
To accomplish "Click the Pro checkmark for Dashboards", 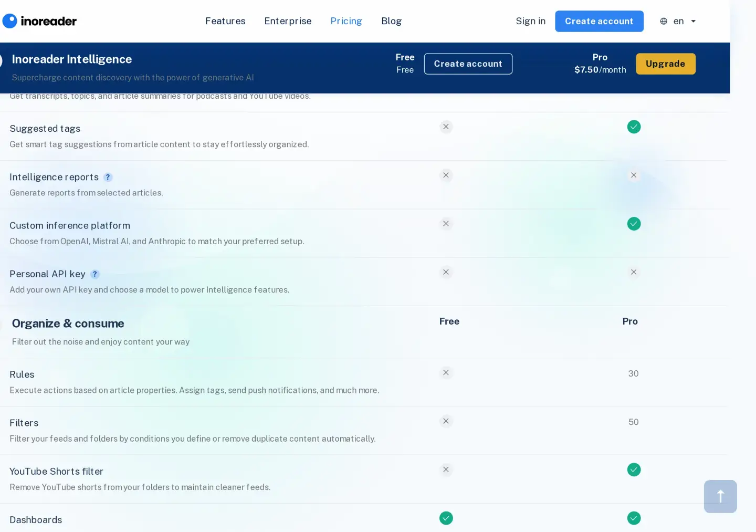I will click(634, 518).
